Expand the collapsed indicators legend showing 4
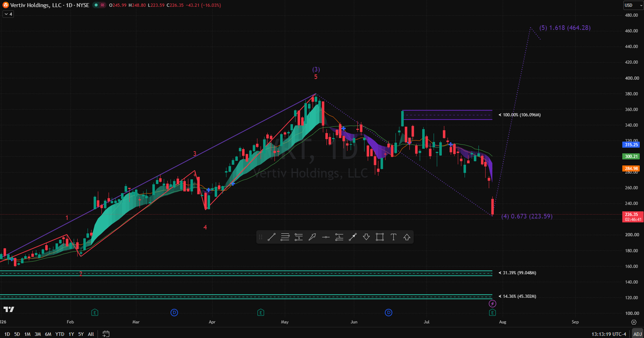 [x=8, y=14]
